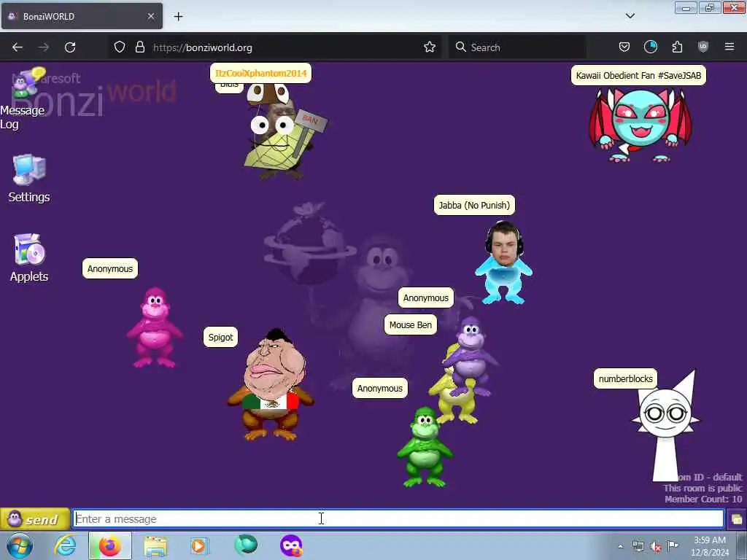Click the browser forward arrow
This screenshot has height=560, width=747.
coord(44,47)
